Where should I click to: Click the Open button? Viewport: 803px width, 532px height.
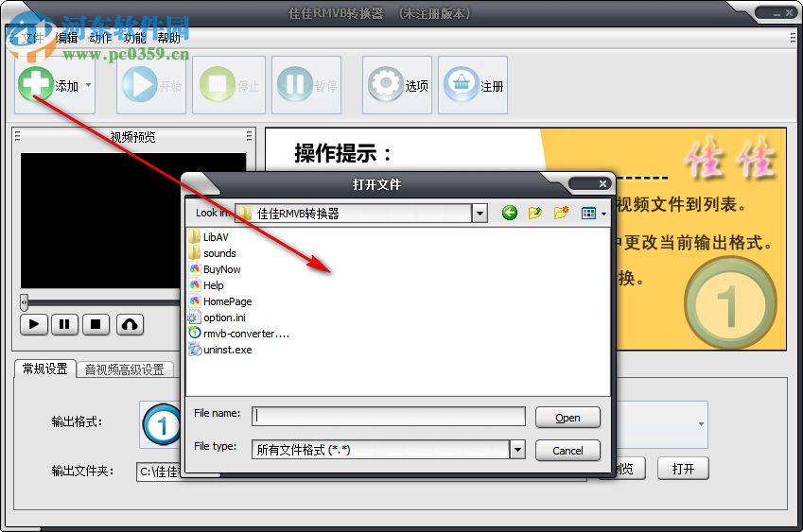567,418
